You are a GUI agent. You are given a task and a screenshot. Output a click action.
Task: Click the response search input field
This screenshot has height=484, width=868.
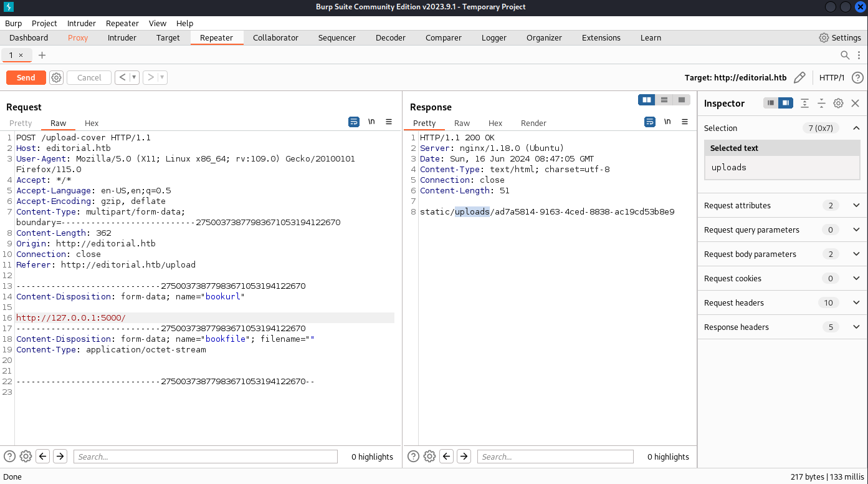[x=555, y=457]
